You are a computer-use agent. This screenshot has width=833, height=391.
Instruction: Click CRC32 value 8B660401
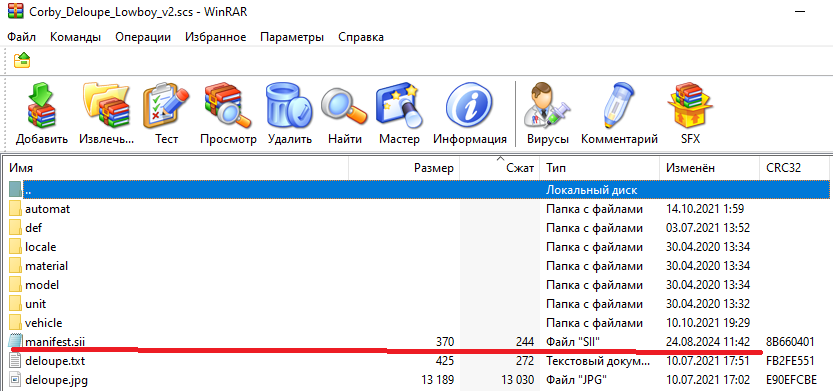point(790,342)
